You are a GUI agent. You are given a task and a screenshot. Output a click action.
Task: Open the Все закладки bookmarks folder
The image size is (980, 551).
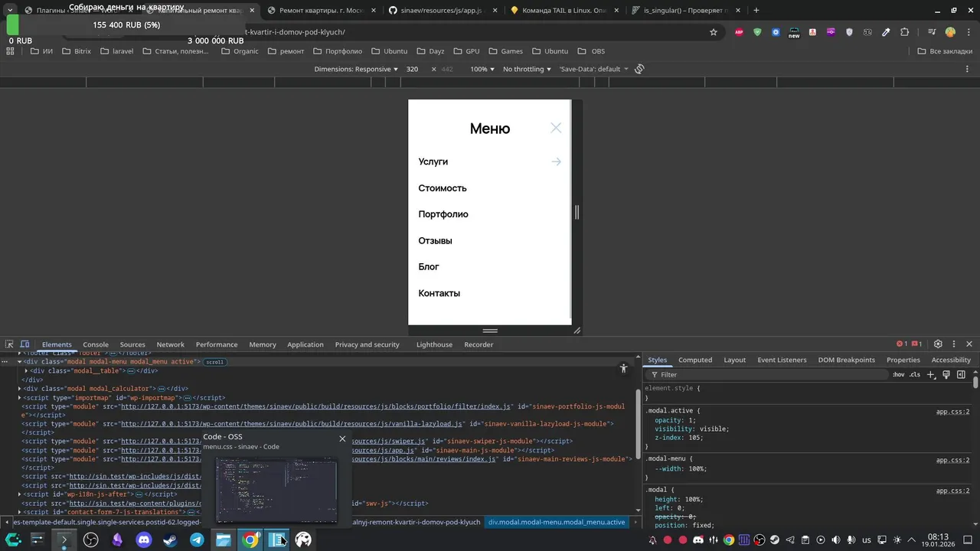pos(945,51)
